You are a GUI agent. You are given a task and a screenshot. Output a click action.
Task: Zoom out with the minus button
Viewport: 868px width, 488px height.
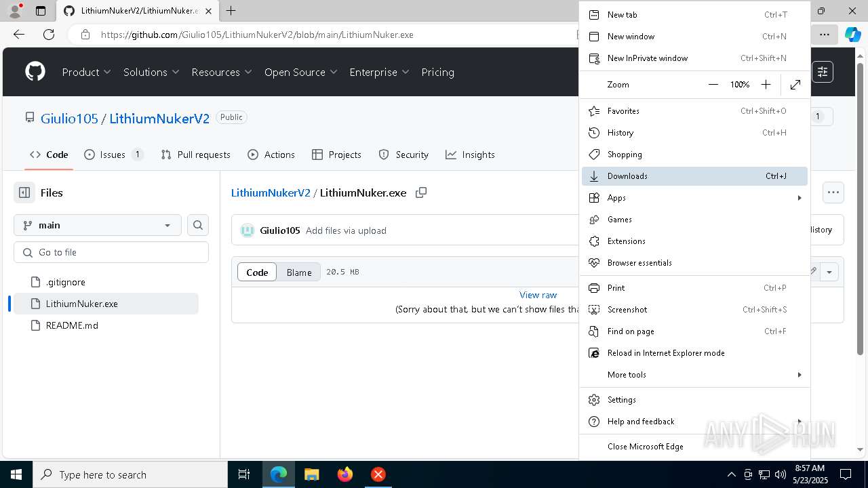coord(713,85)
